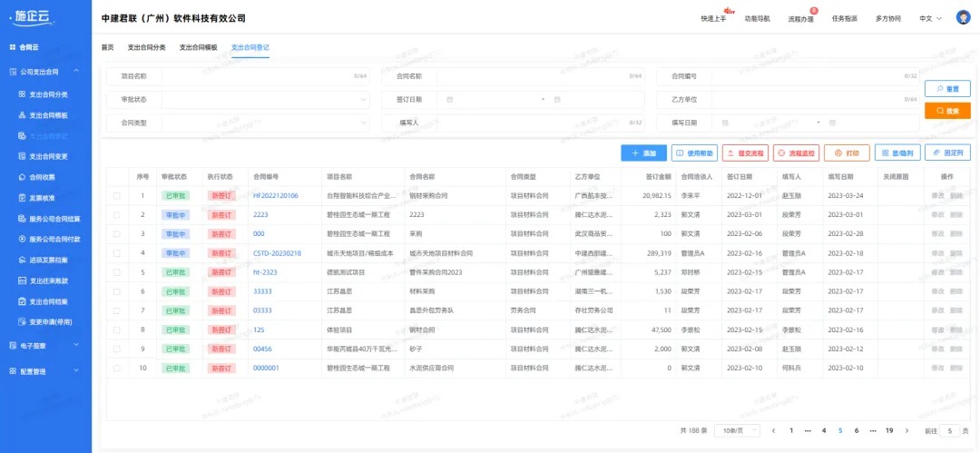The height and width of the screenshot is (453, 980).
Task: Tick the checkbox for row CSTD-20230218
Action: [x=117, y=253]
